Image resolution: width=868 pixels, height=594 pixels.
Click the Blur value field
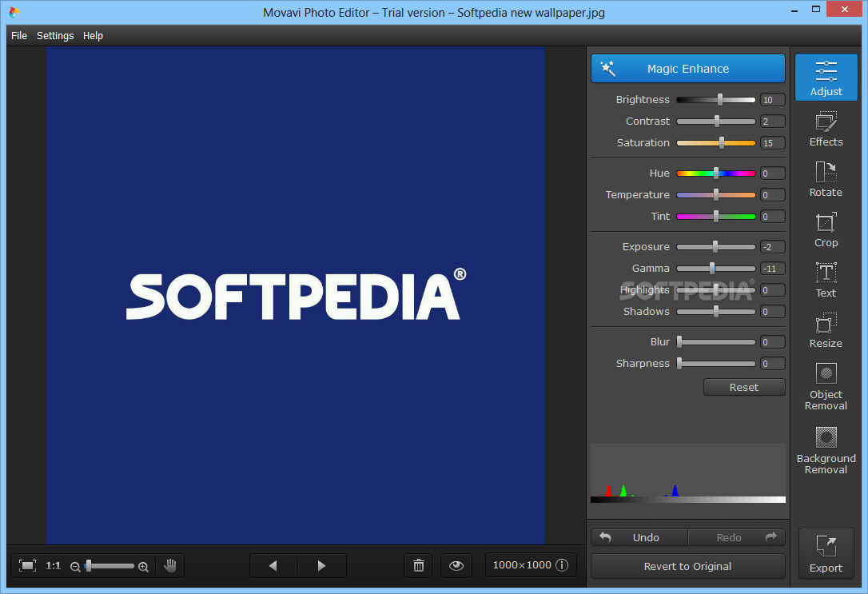(773, 342)
